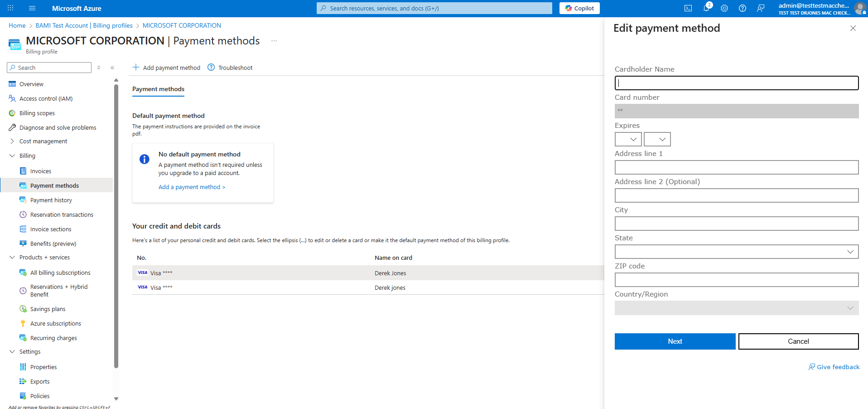Click the Properties icon in the sidebar

pos(23,367)
